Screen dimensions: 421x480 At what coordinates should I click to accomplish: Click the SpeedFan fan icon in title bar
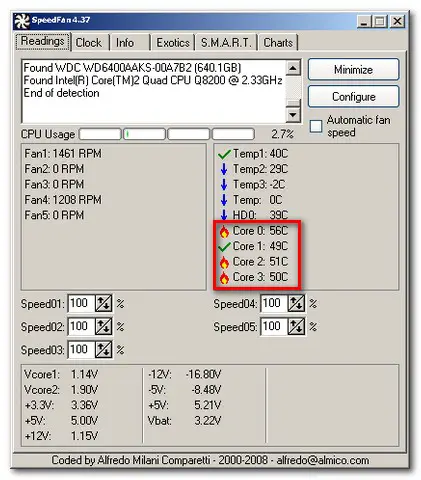[x=22, y=21]
